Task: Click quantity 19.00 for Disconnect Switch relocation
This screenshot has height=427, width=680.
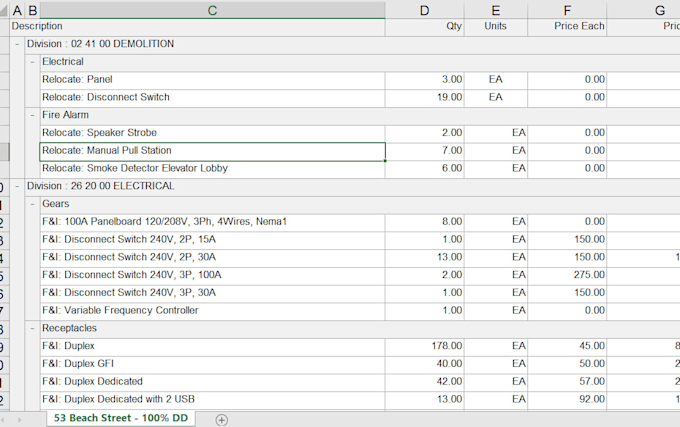Action: pyautogui.click(x=425, y=97)
